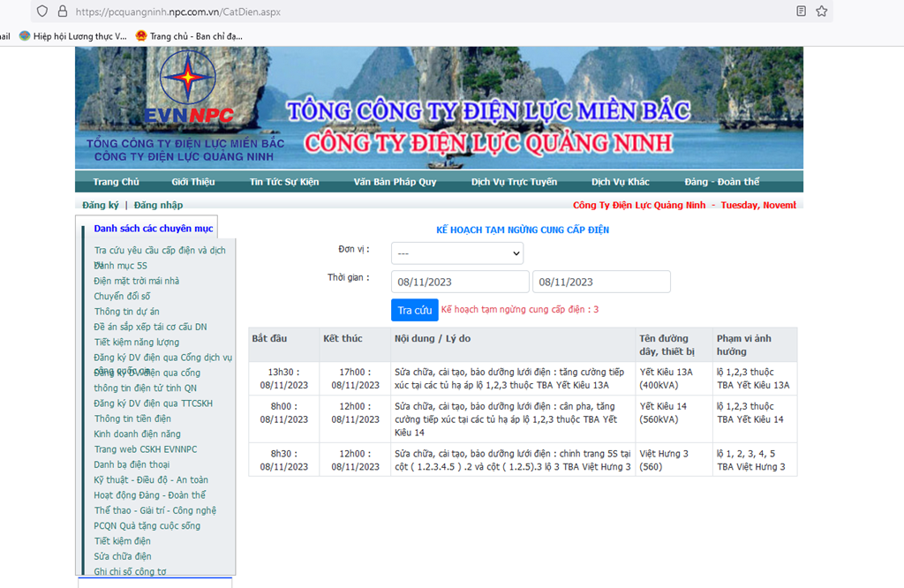The height and width of the screenshot is (588, 904).
Task: Open Tin Tức Sự Kiện menu
Action: click(284, 182)
